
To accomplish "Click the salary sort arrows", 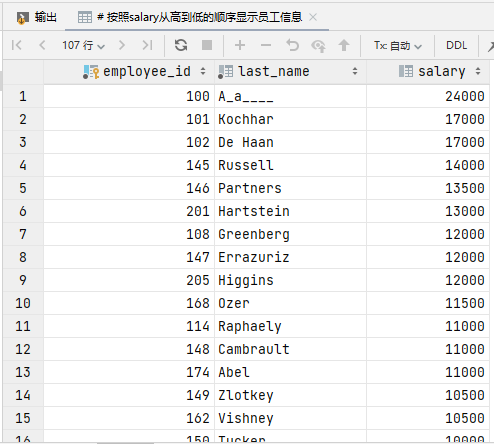I will click(478, 71).
